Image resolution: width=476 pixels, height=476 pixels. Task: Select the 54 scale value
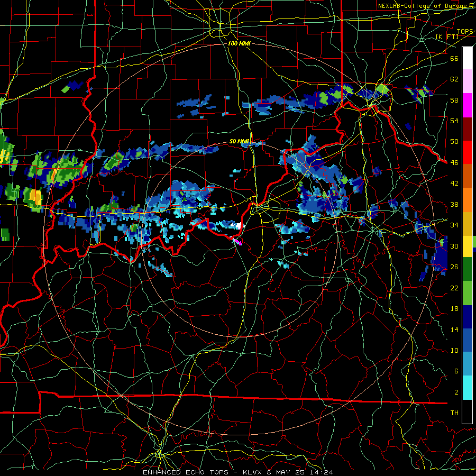click(454, 121)
